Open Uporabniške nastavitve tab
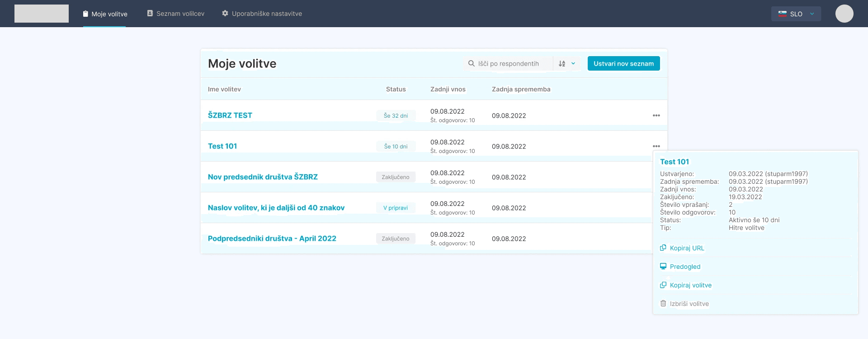 [262, 14]
